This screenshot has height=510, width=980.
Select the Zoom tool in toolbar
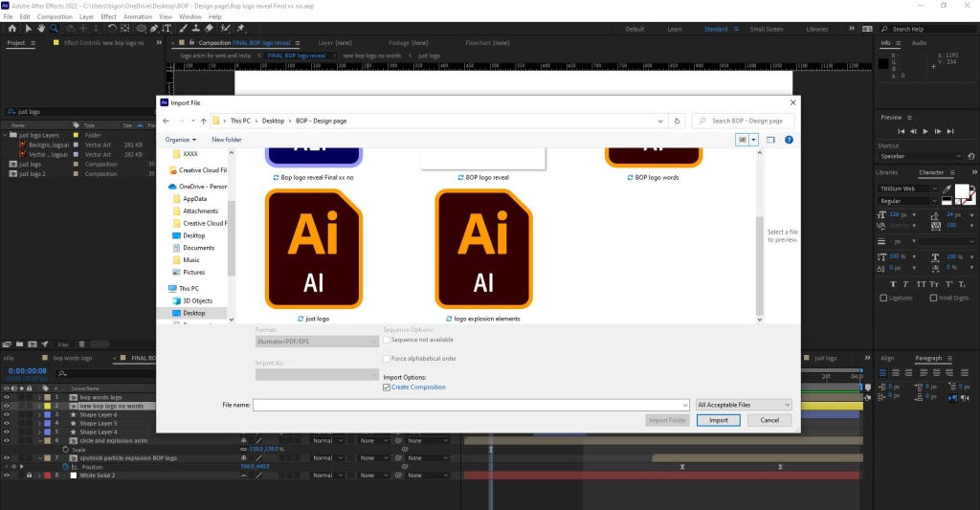55,28
